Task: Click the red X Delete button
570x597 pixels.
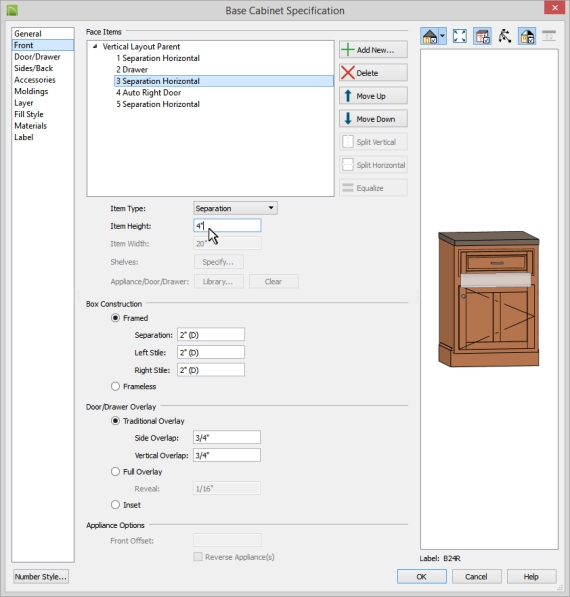Action: tap(373, 73)
